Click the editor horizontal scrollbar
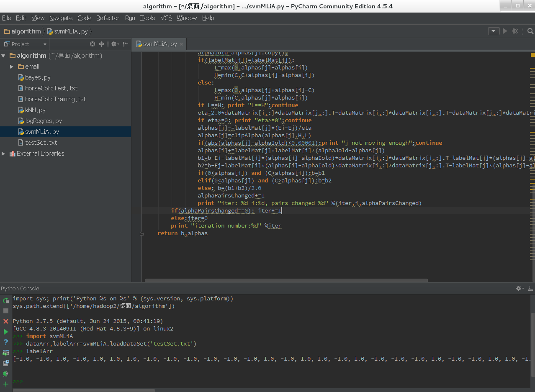This screenshot has height=392, width=535. [286, 280]
